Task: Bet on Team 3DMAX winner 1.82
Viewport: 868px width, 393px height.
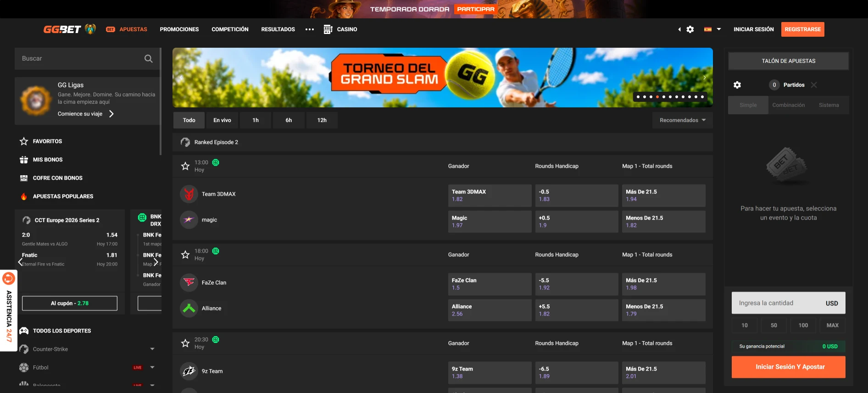Action: click(490, 195)
